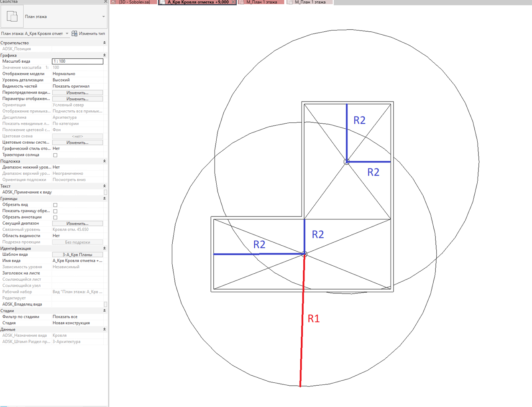This screenshot has height=407, width=532.
Task: Toggle Обрезать аннотации checkbox
Action: 55,217
